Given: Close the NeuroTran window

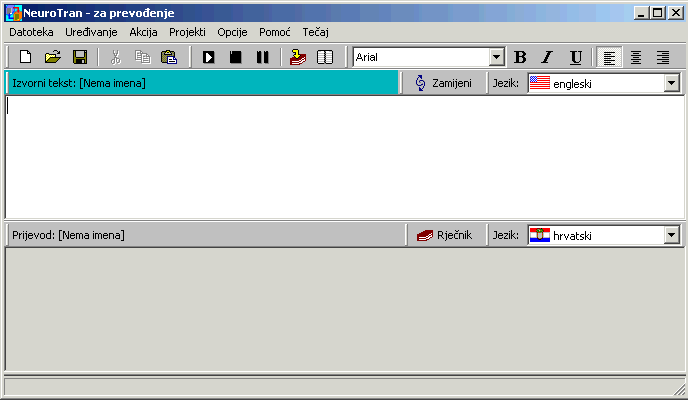Looking at the screenshot, I should point(676,13).
